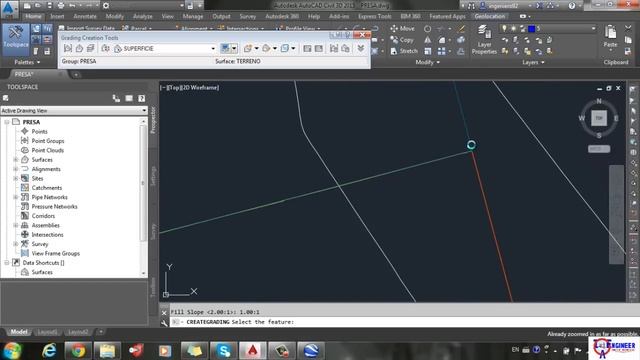Collapse the PRESA drawing tree node
The image size is (640, 360).
[7, 122]
